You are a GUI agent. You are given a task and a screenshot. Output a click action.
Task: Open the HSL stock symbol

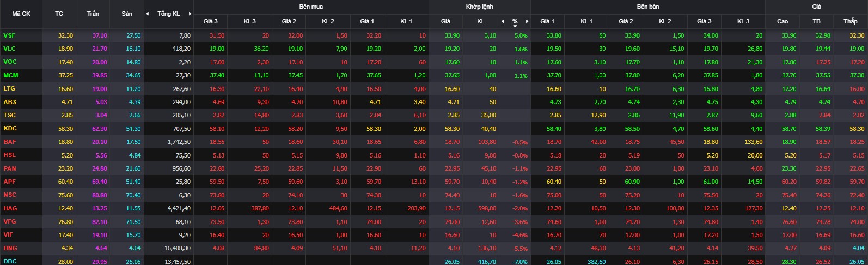coord(9,155)
